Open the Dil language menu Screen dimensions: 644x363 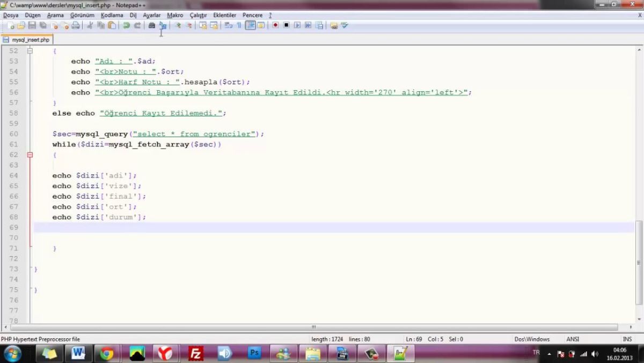(133, 15)
